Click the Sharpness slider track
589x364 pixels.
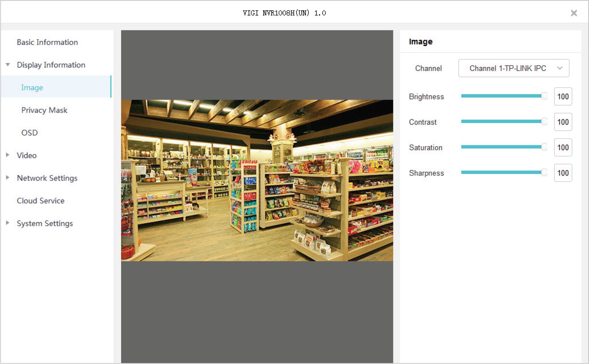pos(501,172)
